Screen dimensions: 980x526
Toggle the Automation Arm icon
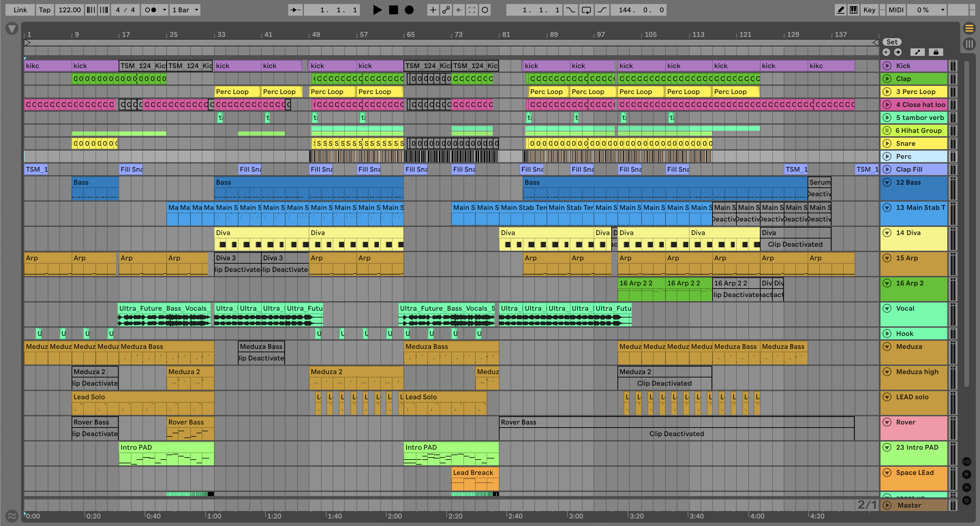pos(446,10)
